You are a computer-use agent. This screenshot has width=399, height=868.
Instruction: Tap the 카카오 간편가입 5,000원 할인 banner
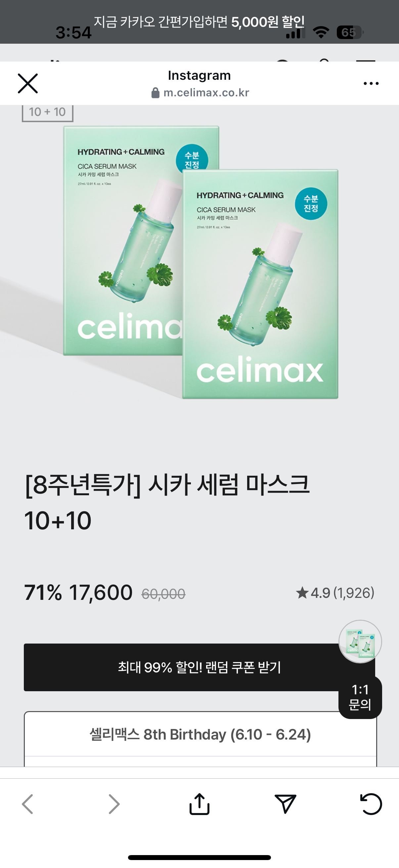tap(199, 22)
